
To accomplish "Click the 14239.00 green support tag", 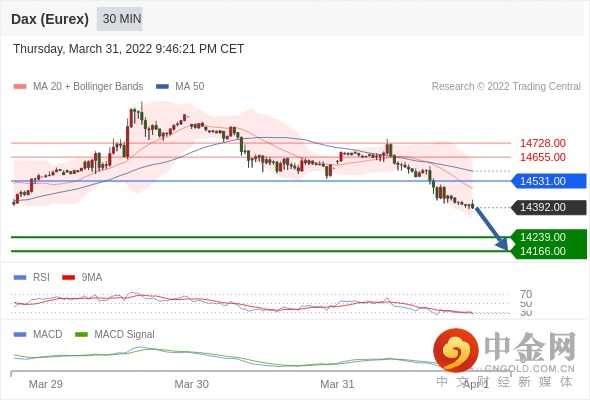I will [549, 237].
